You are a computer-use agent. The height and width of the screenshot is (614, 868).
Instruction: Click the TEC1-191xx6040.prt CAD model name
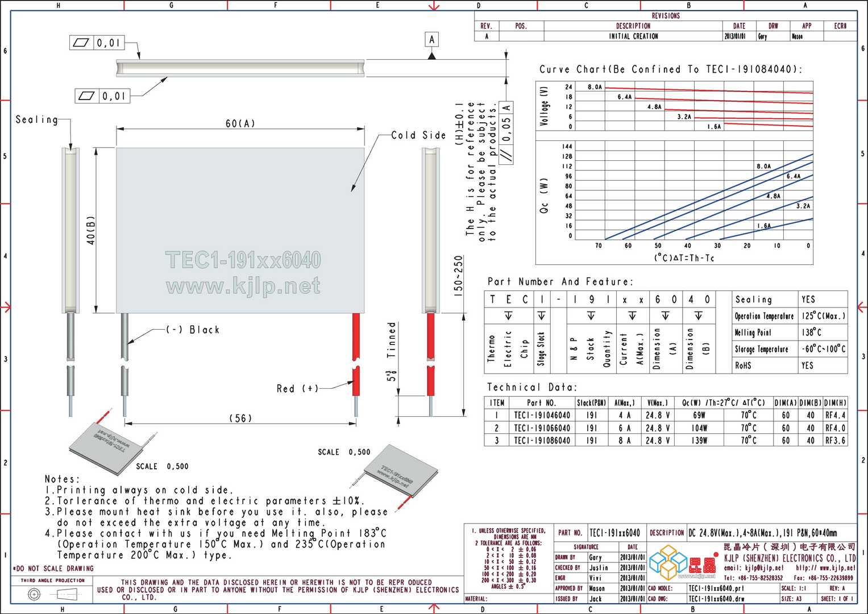pos(716,588)
